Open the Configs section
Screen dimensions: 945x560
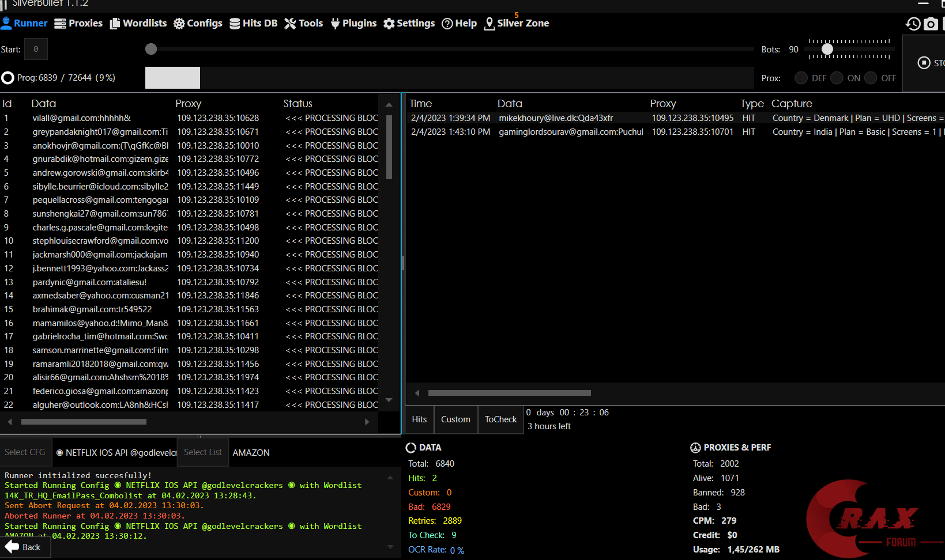coord(204,23)
